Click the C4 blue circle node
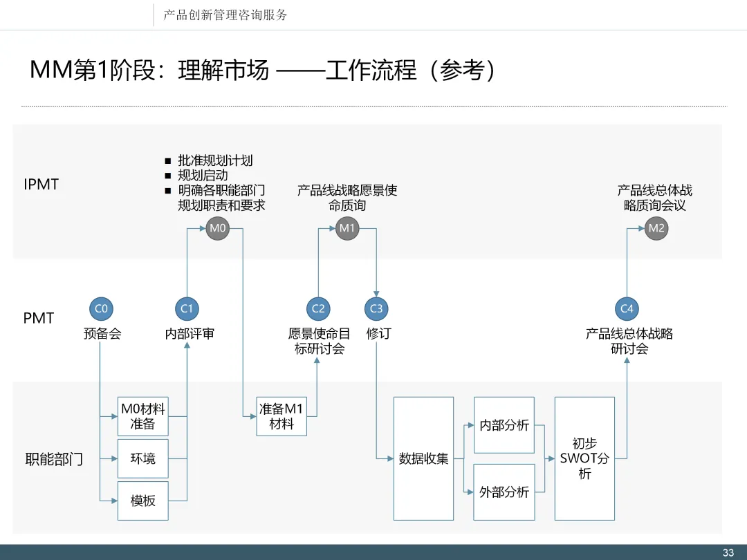Screen dimensions: 747x560 [627, 308]
